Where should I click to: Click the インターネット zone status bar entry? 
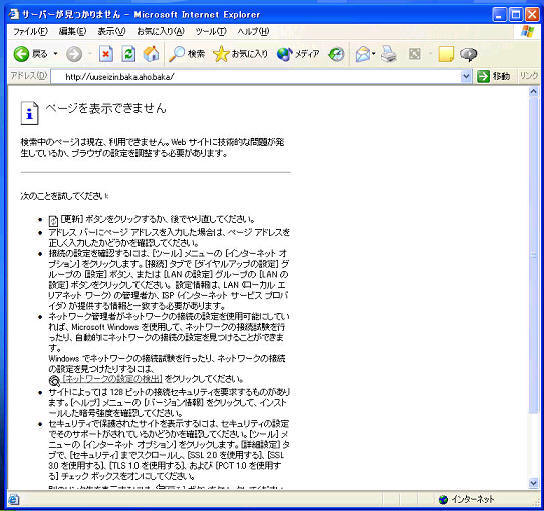466,500
